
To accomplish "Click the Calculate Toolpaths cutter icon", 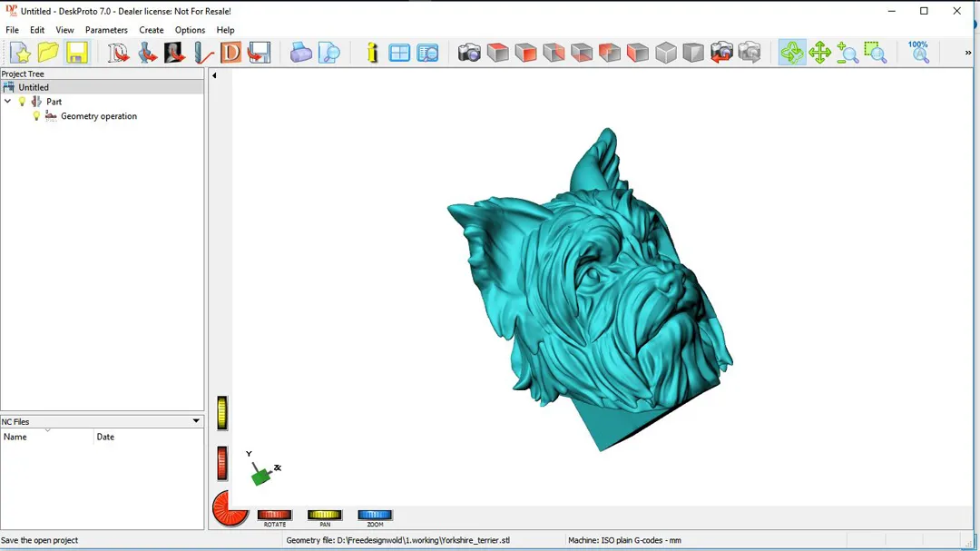I will pos(203,53).
